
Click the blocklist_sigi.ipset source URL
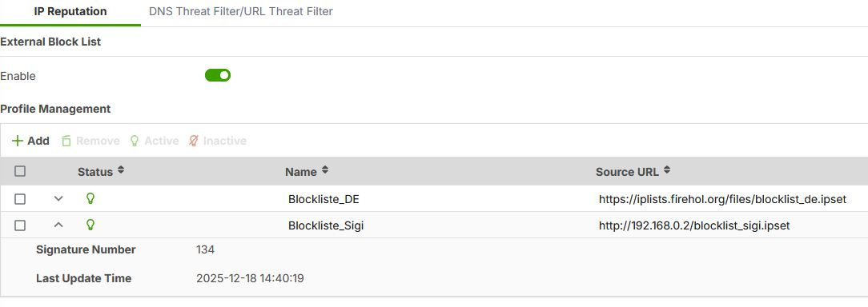click(694, 225)
